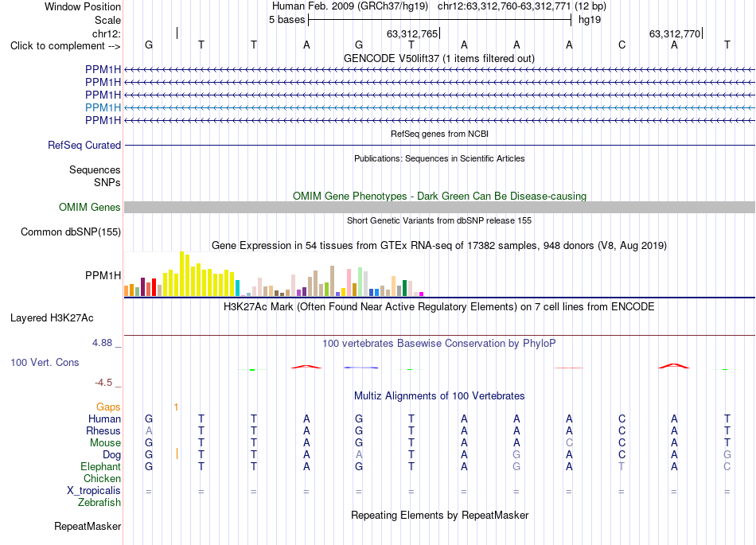Click the orange insertion bar in the Dog row
Image resolution: width=756 pixels, height=545 pixels.
coord(177,454)
